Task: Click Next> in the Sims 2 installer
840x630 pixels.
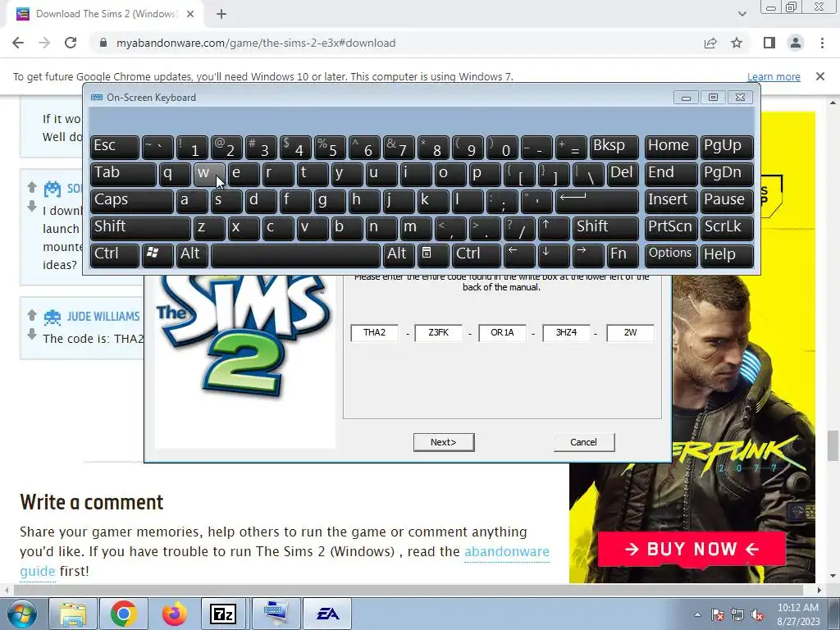Action: tap(444, 442)
